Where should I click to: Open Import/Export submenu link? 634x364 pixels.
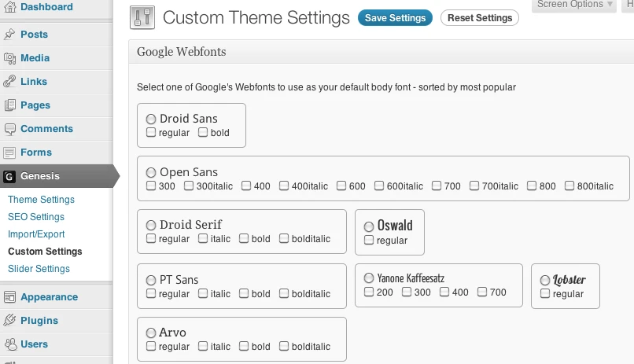coord(36,234)
